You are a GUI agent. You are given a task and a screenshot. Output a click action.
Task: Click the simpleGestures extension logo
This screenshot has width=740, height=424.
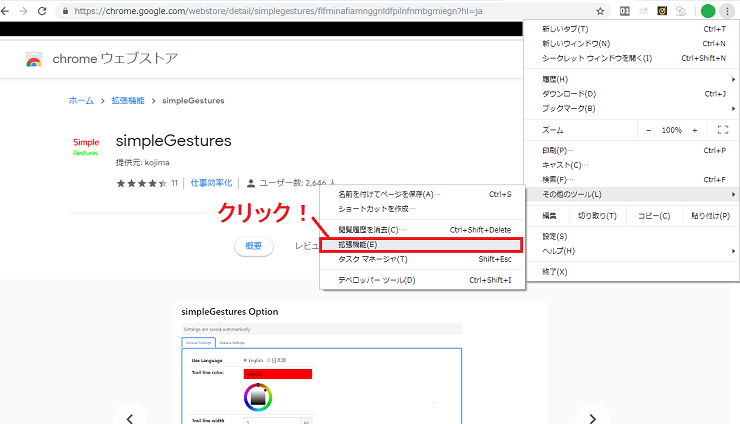(86, 147)
